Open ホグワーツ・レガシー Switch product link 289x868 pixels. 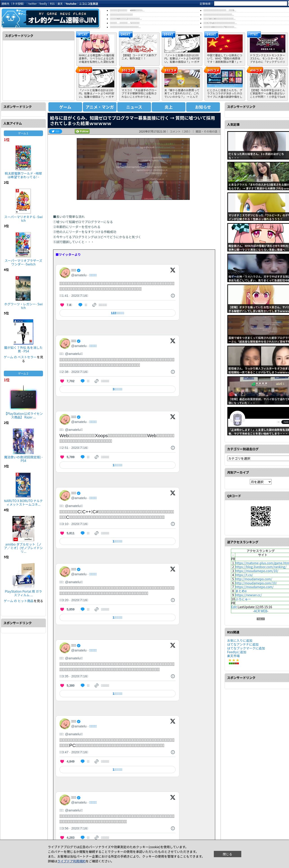coord(23,306)
